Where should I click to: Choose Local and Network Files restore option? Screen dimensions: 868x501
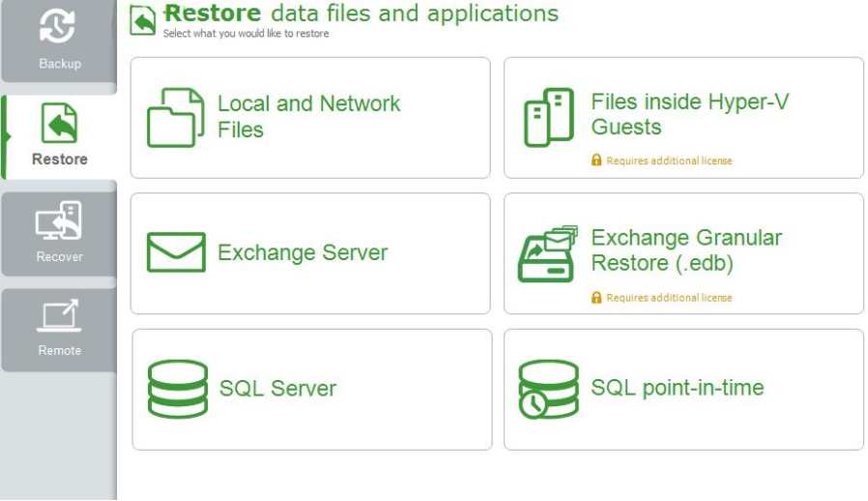[x=310, y=117]
